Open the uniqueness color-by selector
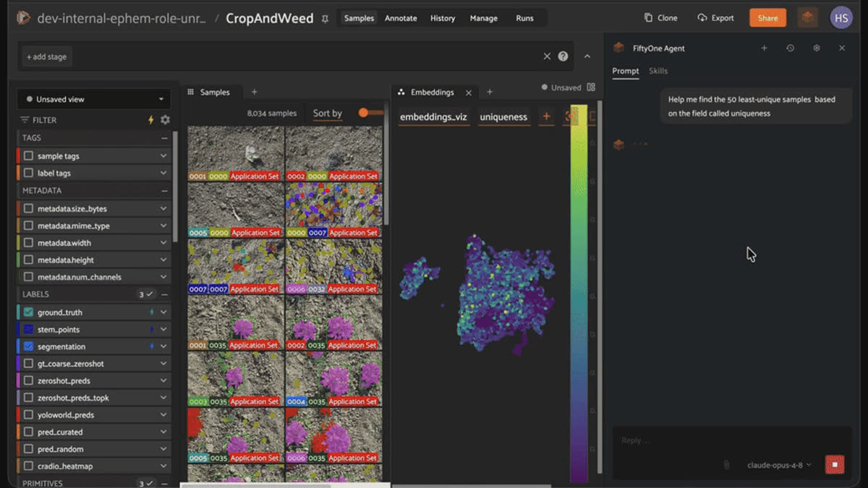 click(x=503, y=116)
